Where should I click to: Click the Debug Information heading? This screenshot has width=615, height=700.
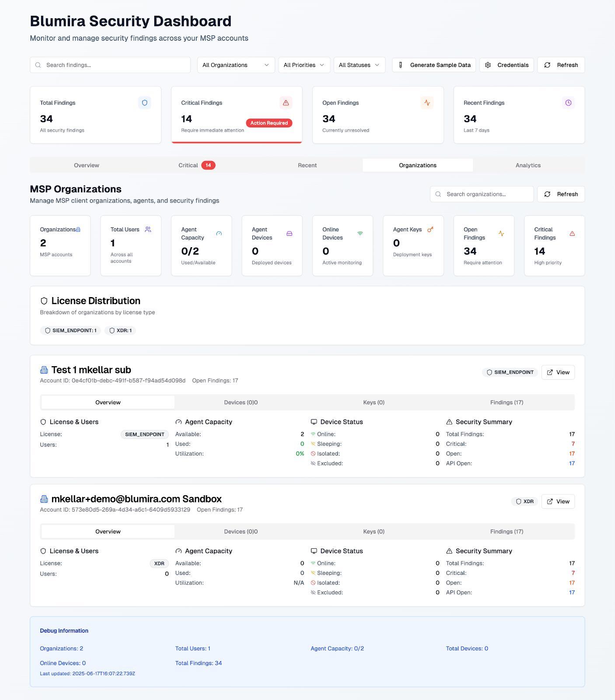click(64, 631)
